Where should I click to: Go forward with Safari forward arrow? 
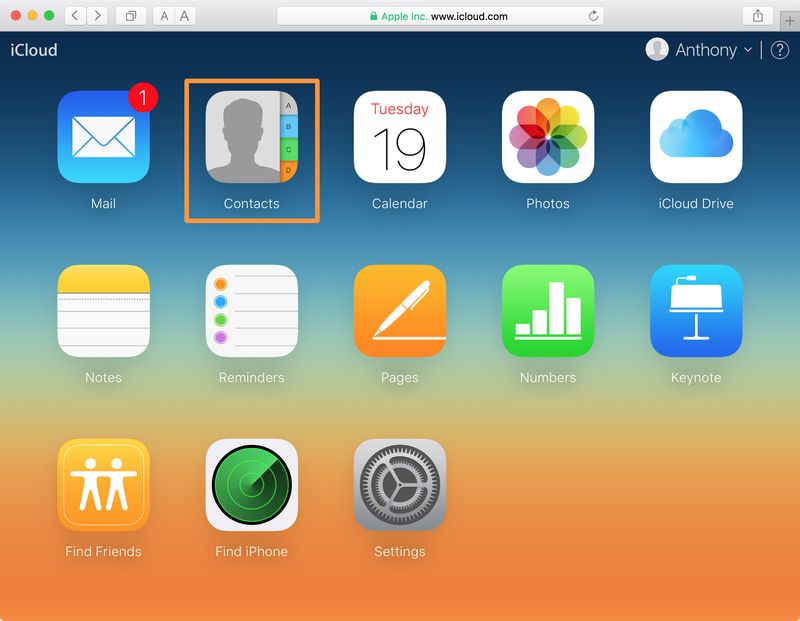click(97, 16)
